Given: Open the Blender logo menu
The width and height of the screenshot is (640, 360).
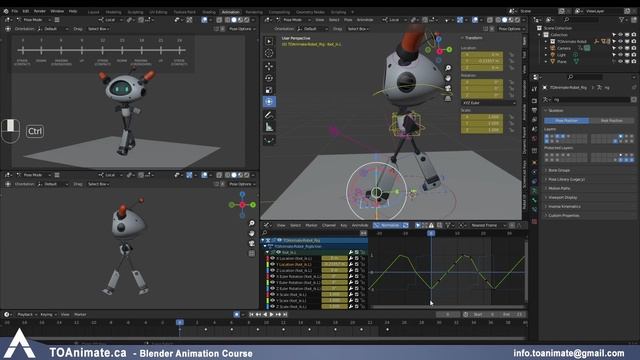Looking at the screenshot, I should pyautogui.click(x=5, y=11).
